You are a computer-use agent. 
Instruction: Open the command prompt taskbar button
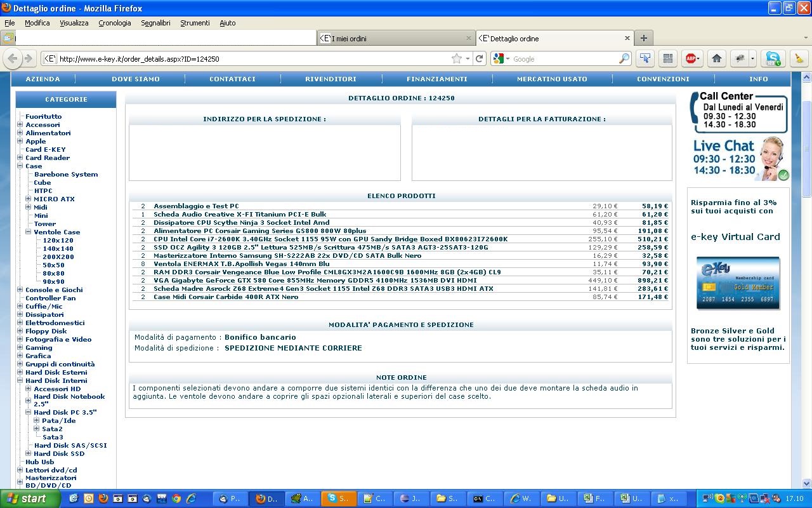click(x=484, y=499)
